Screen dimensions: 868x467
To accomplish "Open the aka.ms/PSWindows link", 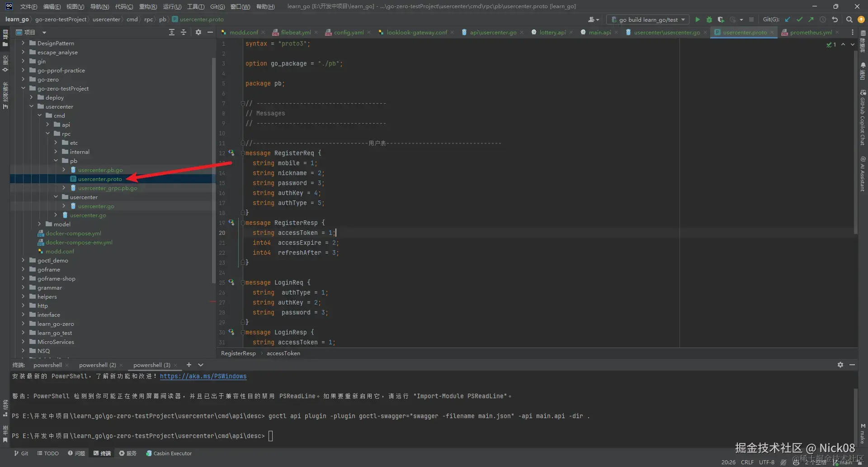I will pos(203,376).
